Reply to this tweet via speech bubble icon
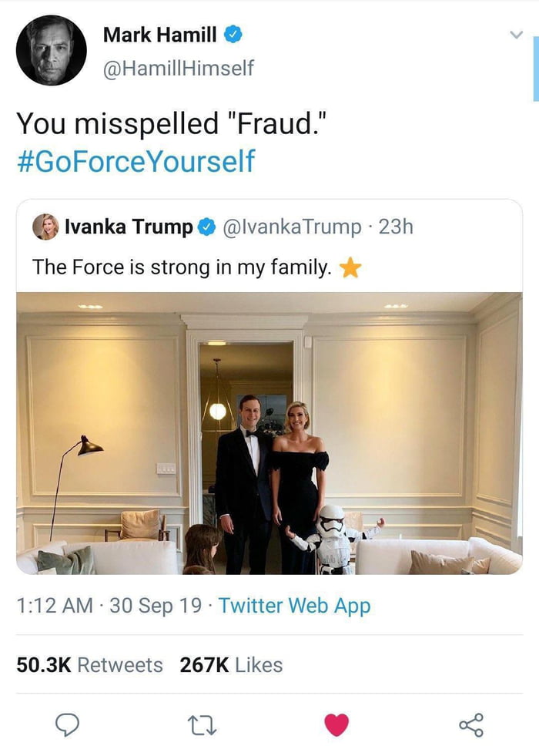This screenshot has height=756, width=539. click(x=68, y=724)
